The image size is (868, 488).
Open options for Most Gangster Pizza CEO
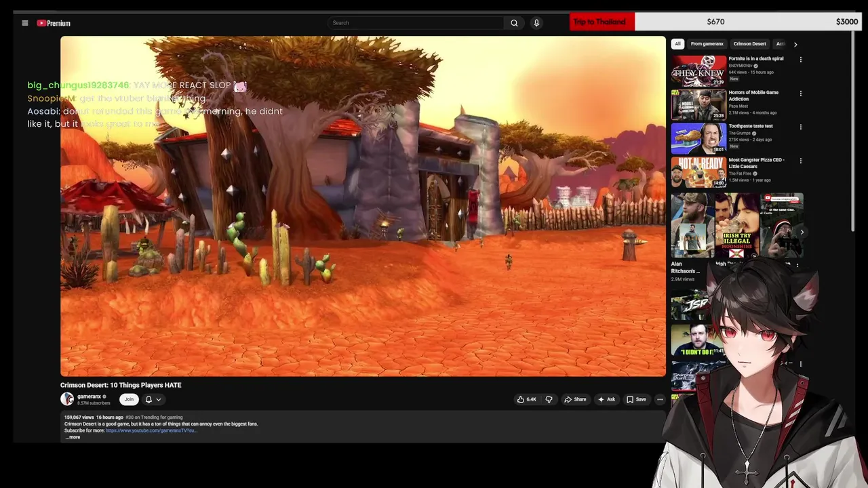(x=801, y=161)
